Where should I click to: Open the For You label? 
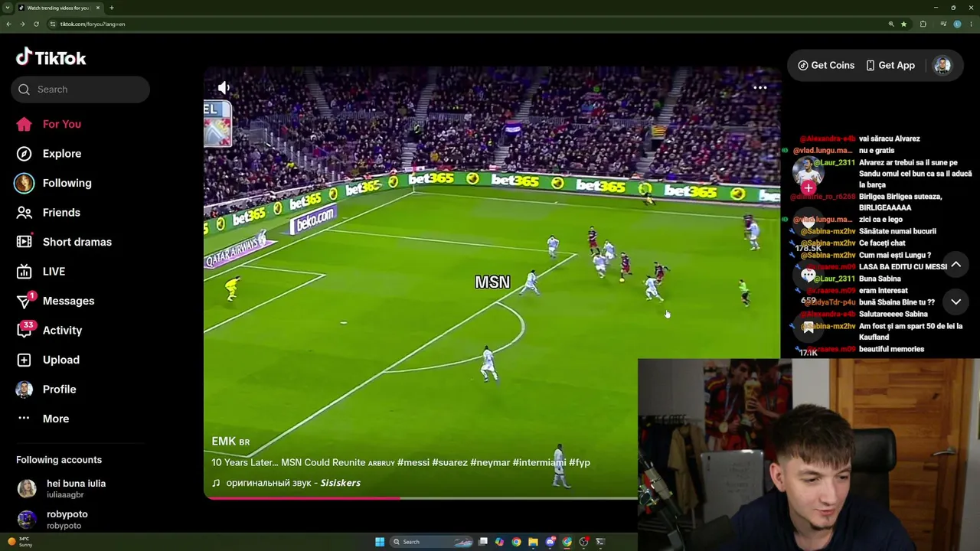[62, 124]
